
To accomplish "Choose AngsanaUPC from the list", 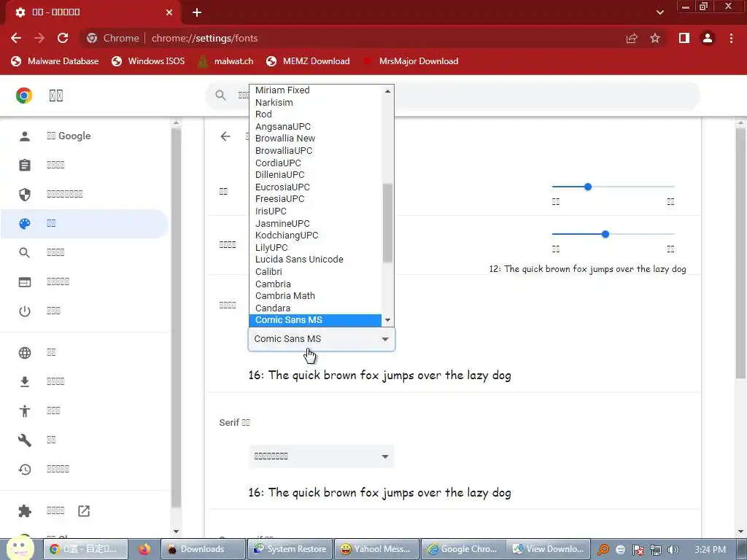I will 315,127.
